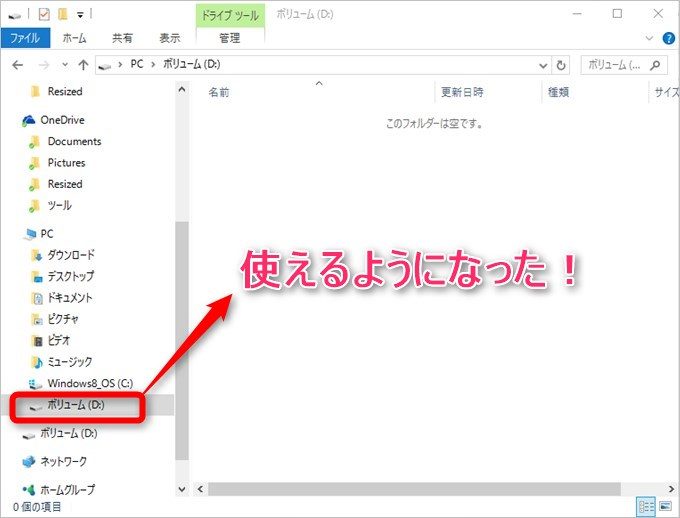The width and height of the screenshot is (680, 518).
Task: Select the second ボリューム (D:) root entry
Action: tap(69, 433)
